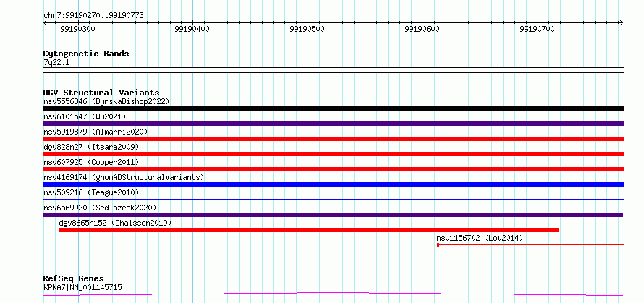Image resolution: width=644 pixels, height=303 pixels.
Task: Click the red start marker of nsv1156702
Action: (438, 244)
